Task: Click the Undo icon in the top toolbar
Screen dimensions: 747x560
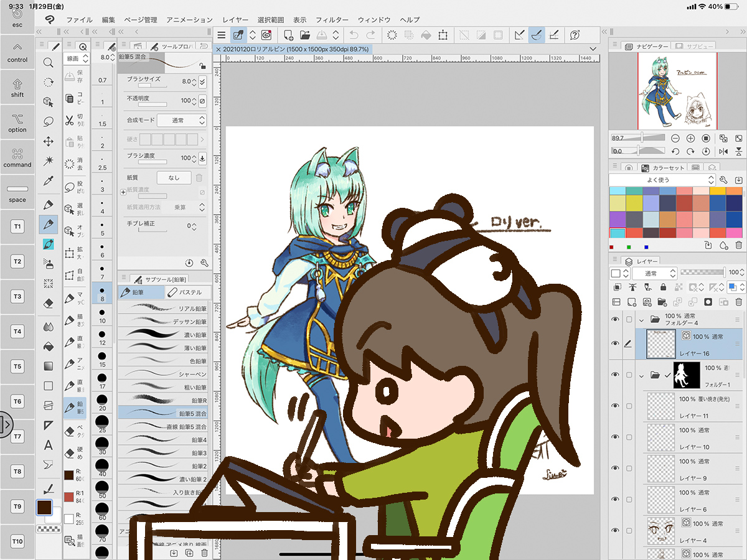Action: [353, 35]
